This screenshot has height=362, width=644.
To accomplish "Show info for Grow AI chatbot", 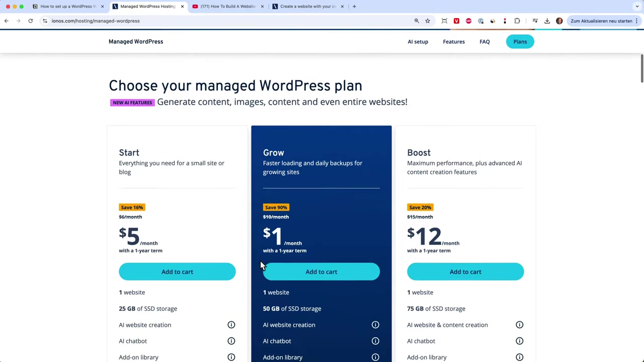I will click(375, 341).
